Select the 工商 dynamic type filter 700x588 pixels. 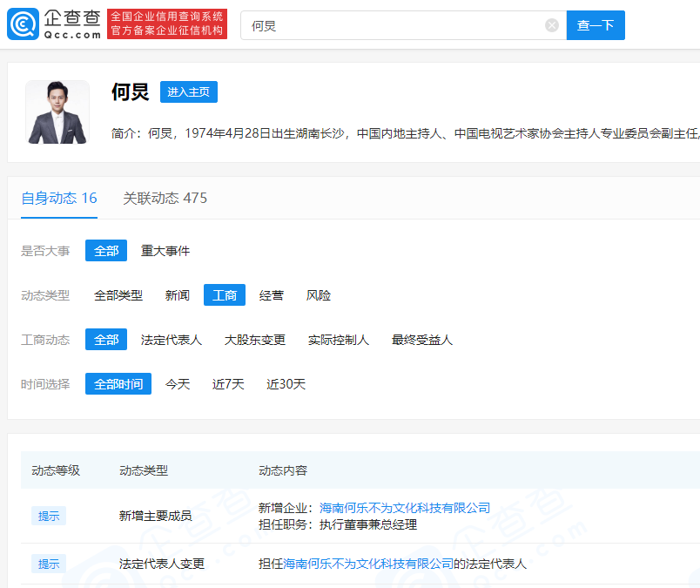pyautogui.click(x=225, y=295)
